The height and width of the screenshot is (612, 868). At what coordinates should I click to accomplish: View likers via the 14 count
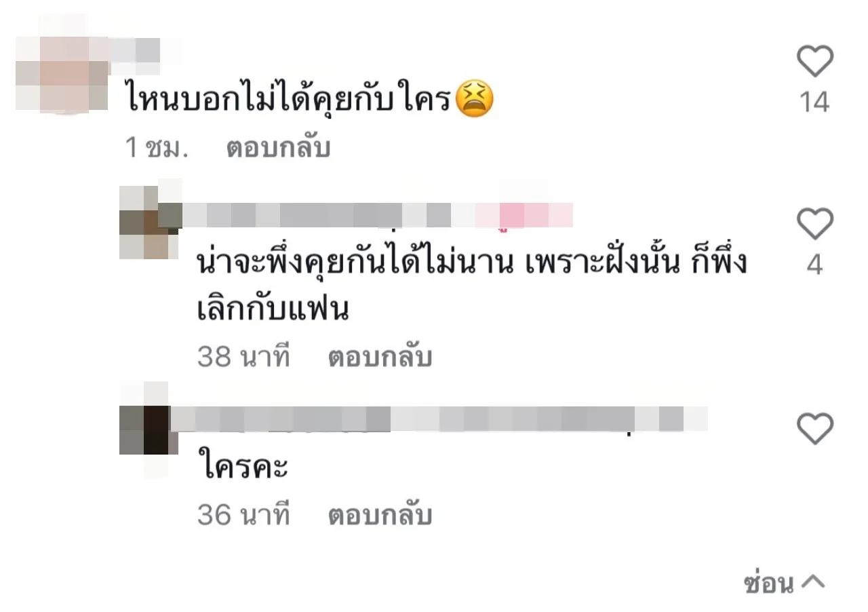click(x=814, y=102)
